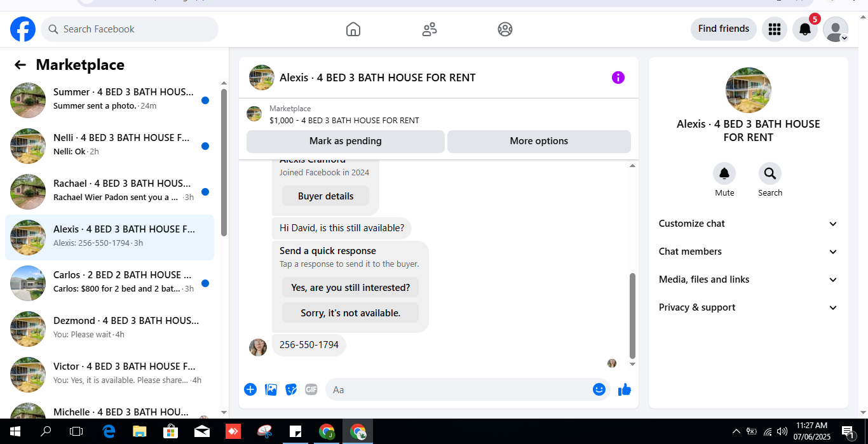Open the Mail app from the taskbar
868x444 pixels.
click(201, 431)
